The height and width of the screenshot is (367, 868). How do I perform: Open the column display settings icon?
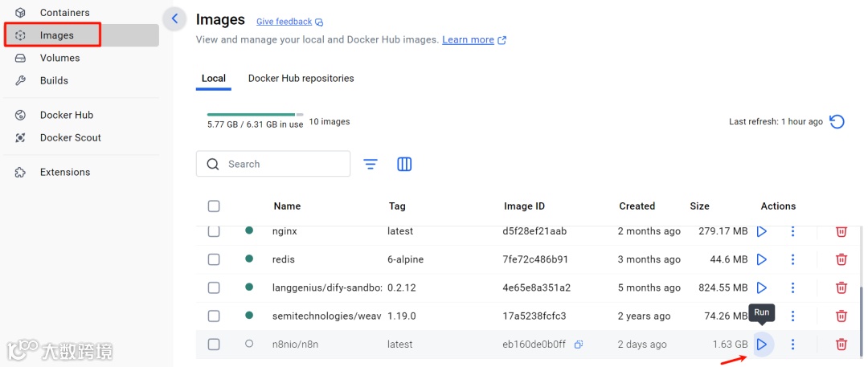[404, 164]
